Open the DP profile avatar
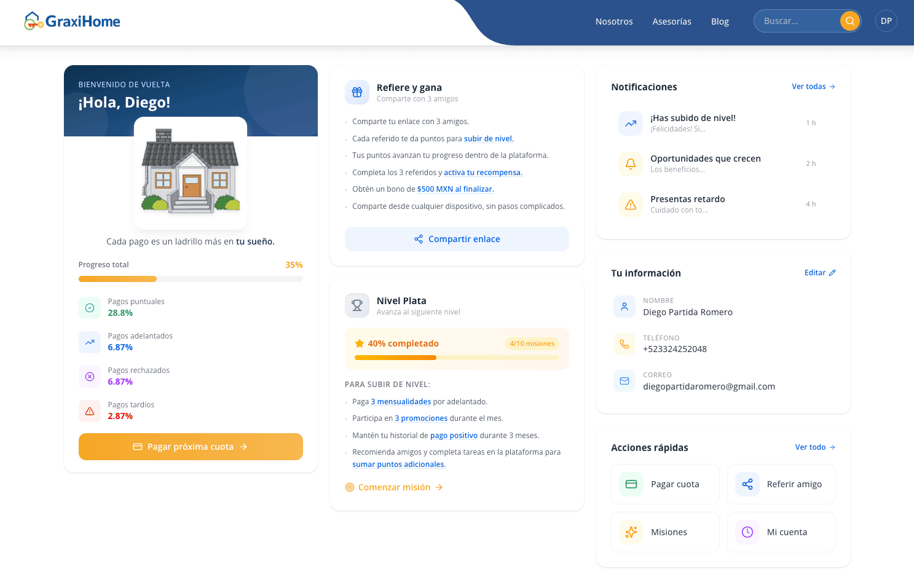 (x=886, y=20)
